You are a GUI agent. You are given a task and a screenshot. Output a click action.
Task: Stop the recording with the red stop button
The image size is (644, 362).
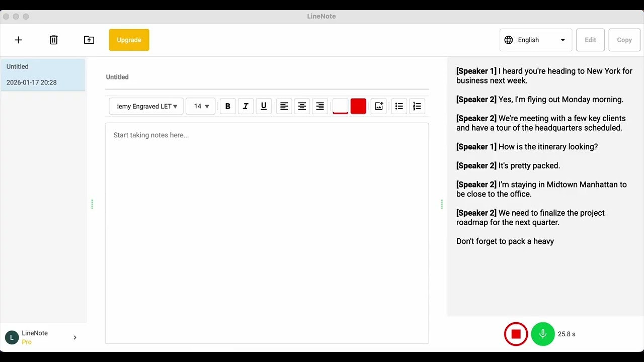(x=516, y=333)
